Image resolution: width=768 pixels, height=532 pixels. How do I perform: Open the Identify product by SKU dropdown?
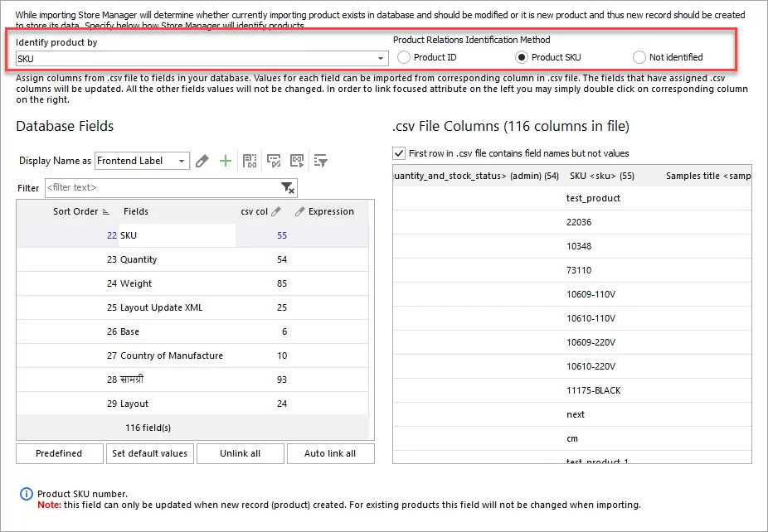(381, 59)
